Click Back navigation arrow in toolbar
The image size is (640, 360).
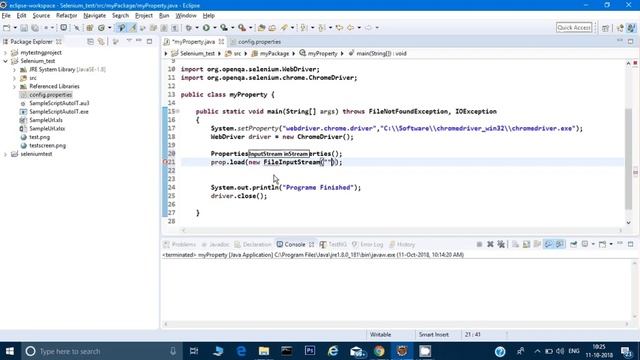pos(351,28)
